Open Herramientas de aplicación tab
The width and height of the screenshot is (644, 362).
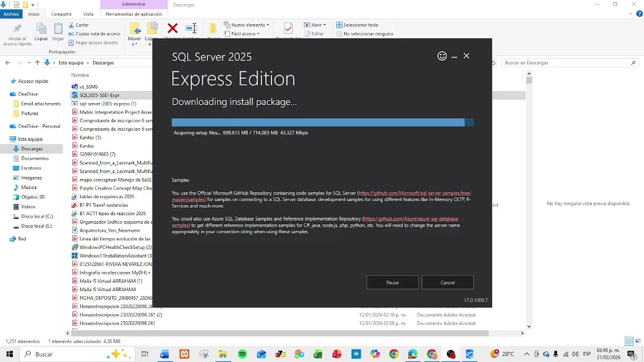[134, 14]
